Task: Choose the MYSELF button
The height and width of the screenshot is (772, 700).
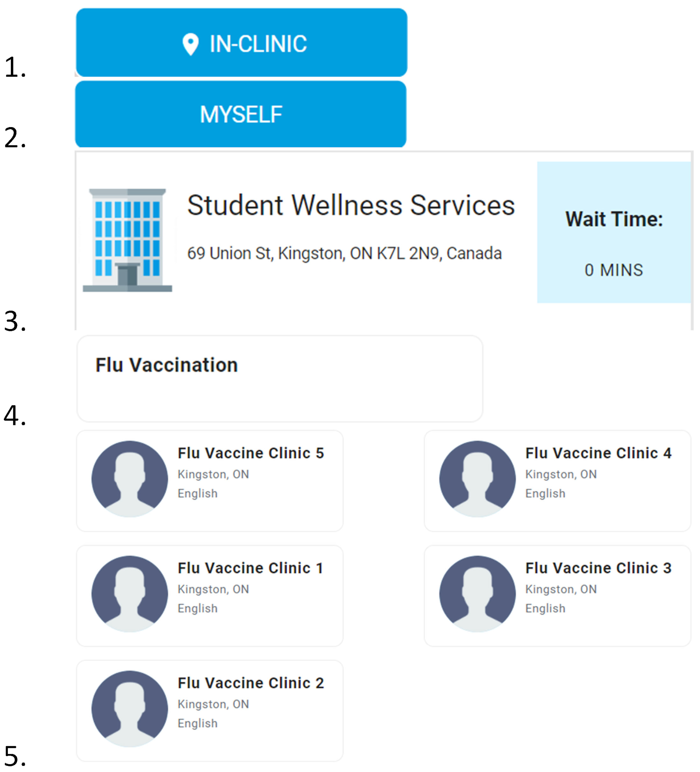Action: pos(240,114)
